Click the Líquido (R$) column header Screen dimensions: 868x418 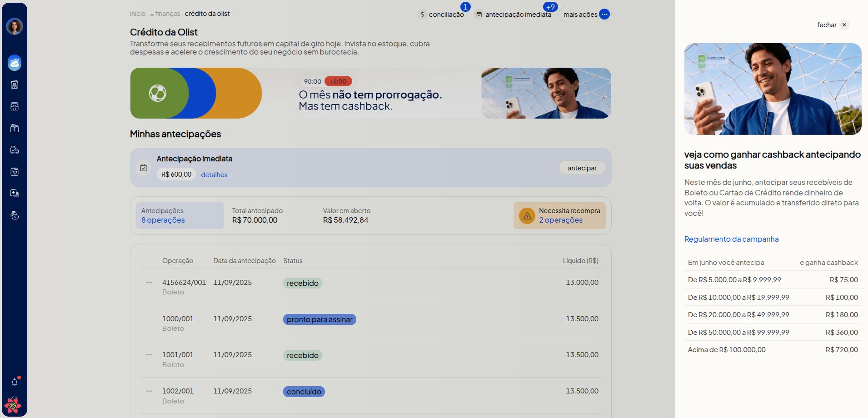tap(581, 261)
